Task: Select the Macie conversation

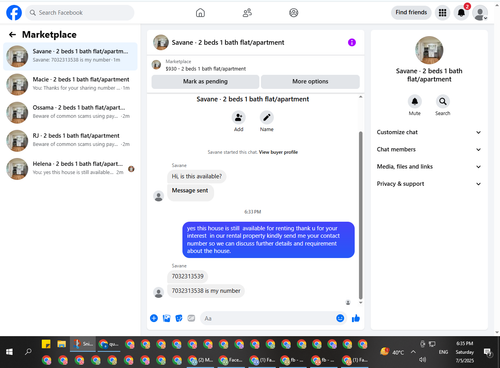Action: [x=70, y=84]
